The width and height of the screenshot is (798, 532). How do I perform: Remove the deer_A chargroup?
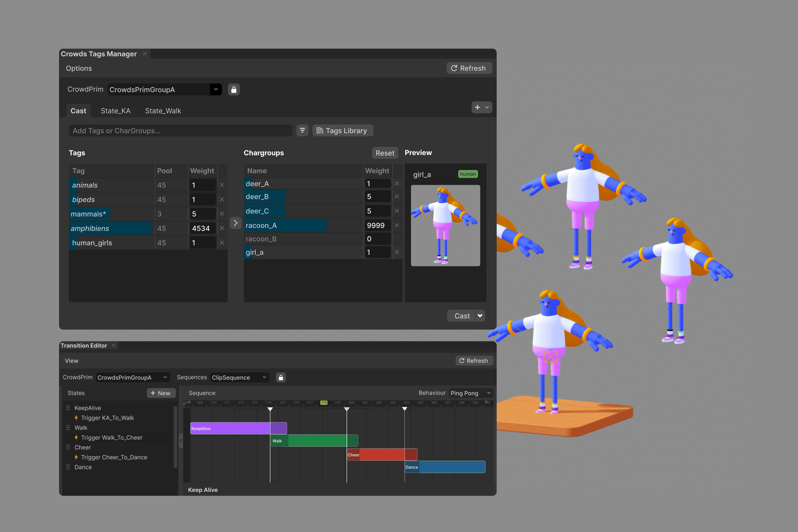397,184
